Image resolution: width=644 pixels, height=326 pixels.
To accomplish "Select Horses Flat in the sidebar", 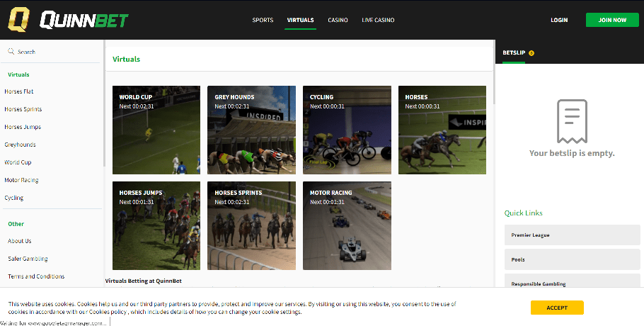I will (19, 91).
